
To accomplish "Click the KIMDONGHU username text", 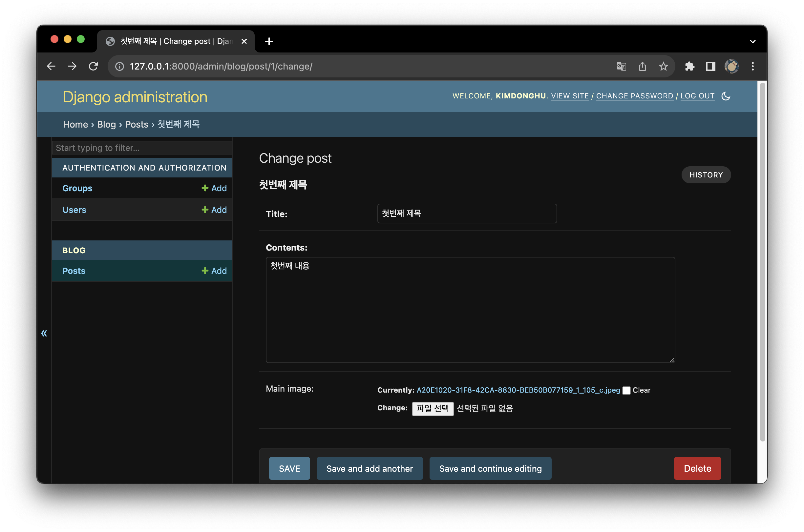I will coord(520,96).
